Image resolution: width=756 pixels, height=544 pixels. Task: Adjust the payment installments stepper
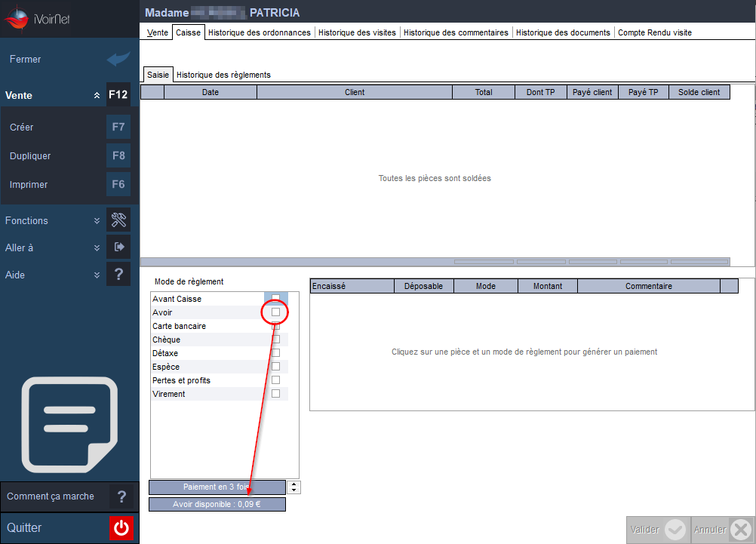tap(293, 487)
